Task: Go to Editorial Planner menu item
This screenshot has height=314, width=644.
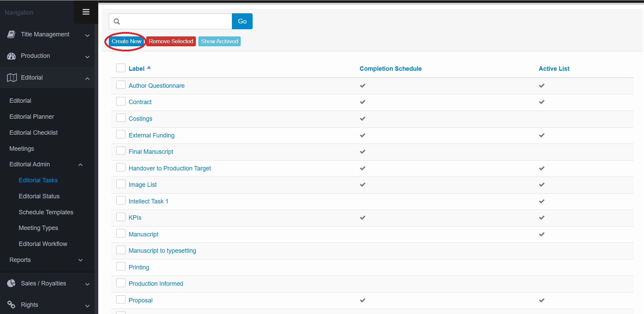Action: (32, 117)
